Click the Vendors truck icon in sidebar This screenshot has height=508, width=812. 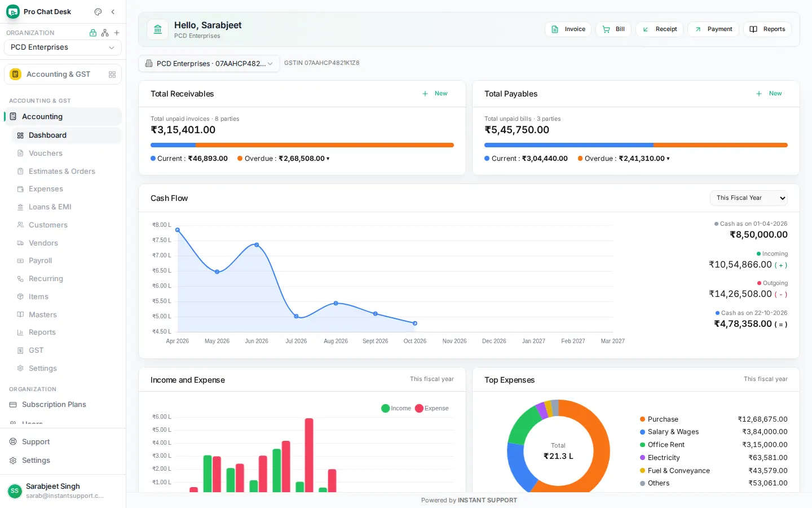click(20, 243)
